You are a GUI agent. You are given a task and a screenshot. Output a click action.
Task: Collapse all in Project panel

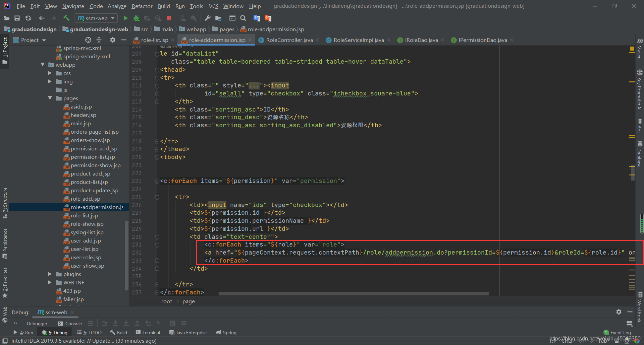click(x=99, y=40)
